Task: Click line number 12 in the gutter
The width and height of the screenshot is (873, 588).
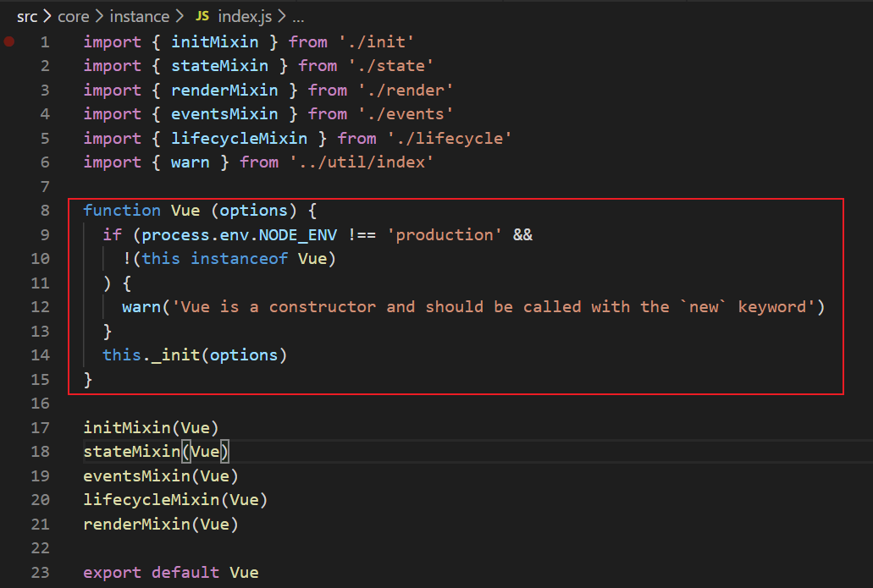Action: tap(40, 307)
